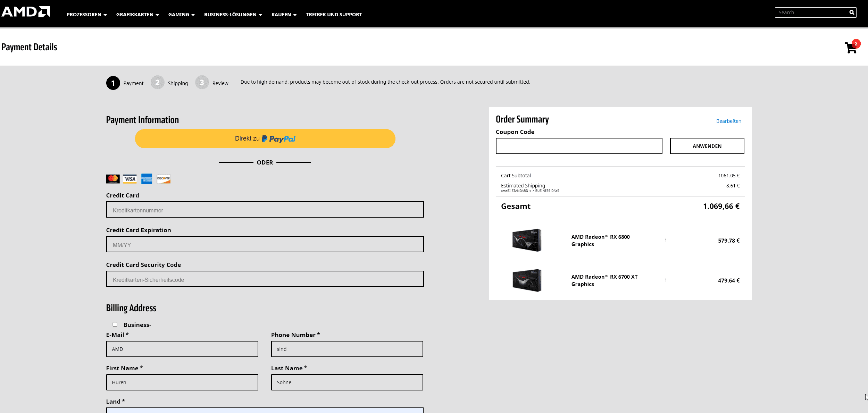Click Estimated Shipping 8.61 € value
The image size is (868, 413).
pyautogui.click(x=733, y=186)
